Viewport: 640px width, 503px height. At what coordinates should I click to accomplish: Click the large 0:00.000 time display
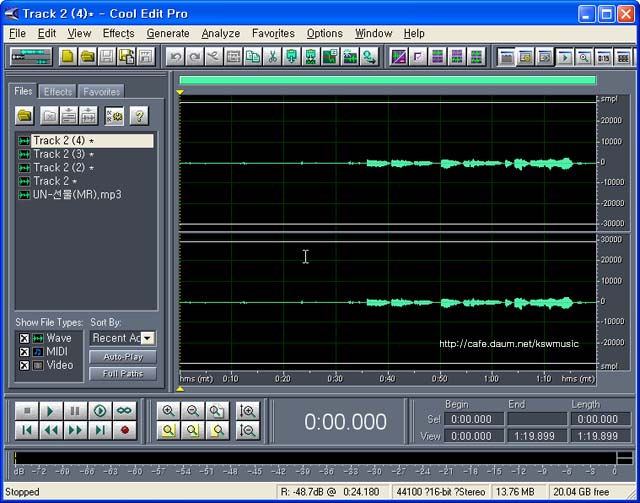[345, 422]
